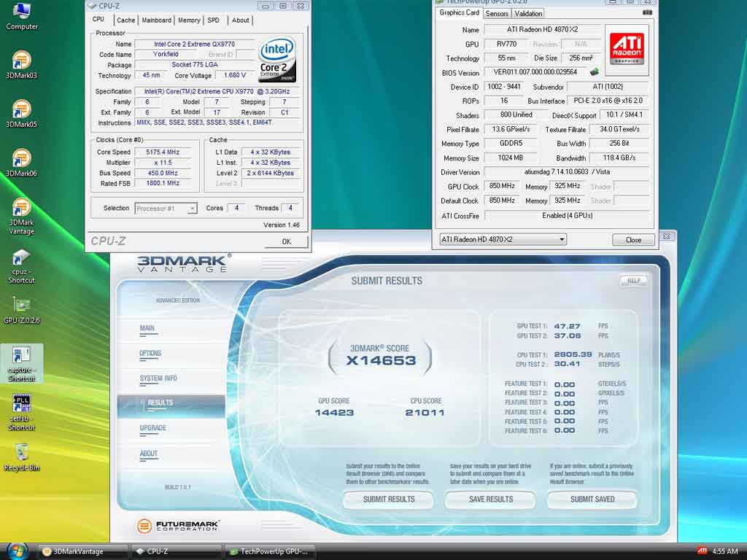
Task: Click the Submit Results button
Action: tap(388, 499)
